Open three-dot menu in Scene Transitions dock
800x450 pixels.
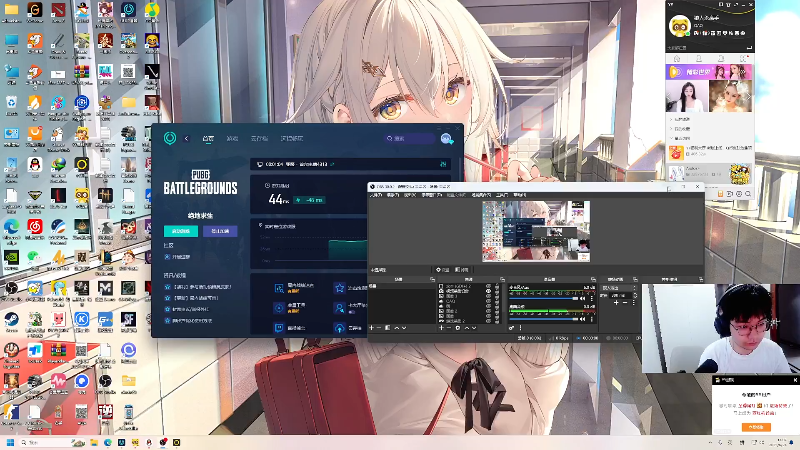[x=634, y=303]
